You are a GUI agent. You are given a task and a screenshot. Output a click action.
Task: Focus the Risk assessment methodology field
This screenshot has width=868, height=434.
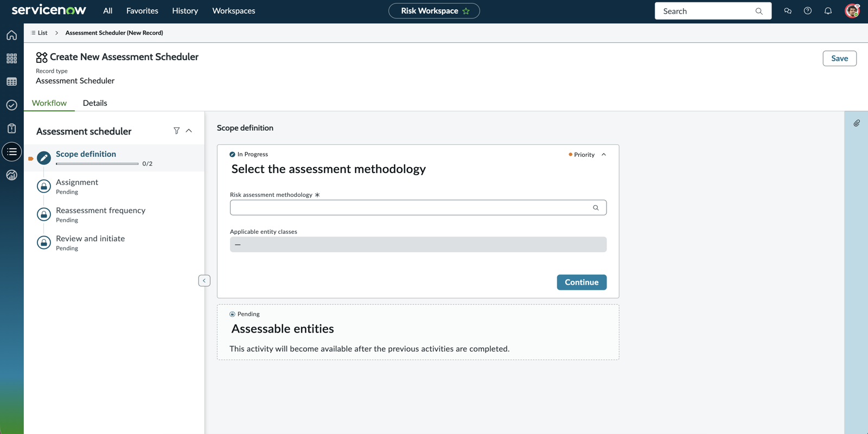418,208
